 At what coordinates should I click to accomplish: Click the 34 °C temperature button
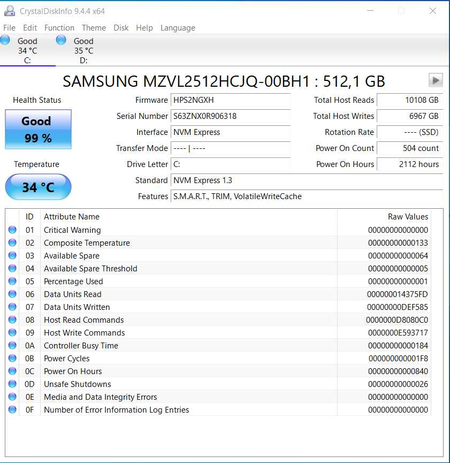click(x=38, y=187)
